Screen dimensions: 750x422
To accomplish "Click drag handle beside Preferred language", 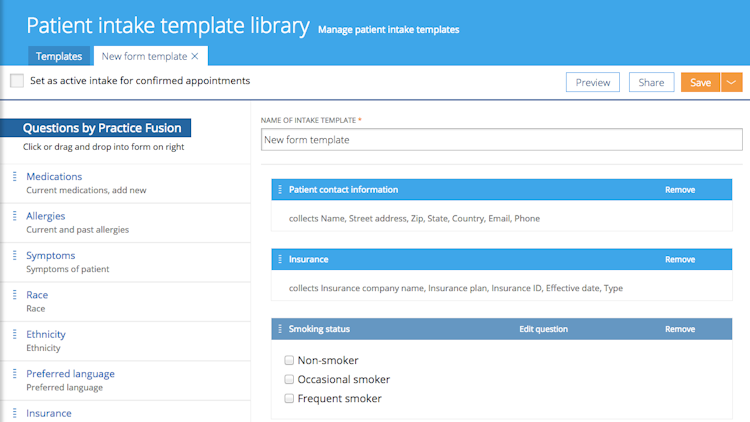I will pos(15,374).
